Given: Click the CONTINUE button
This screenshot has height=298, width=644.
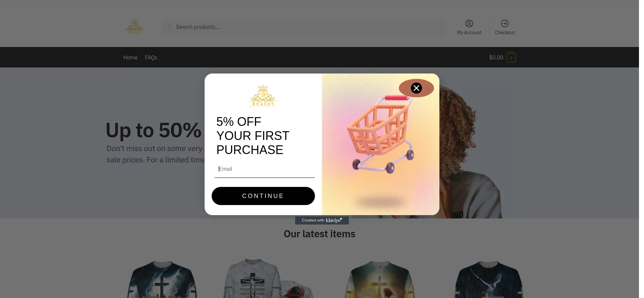Looking at the screenshot, I should pos(263,196).
